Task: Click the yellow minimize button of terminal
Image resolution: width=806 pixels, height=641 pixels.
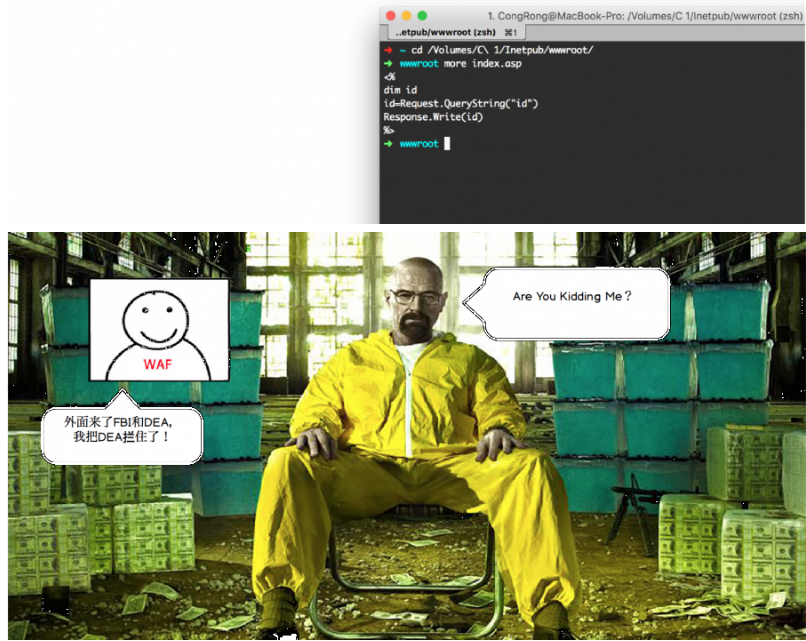Action: tap(407, 16)
